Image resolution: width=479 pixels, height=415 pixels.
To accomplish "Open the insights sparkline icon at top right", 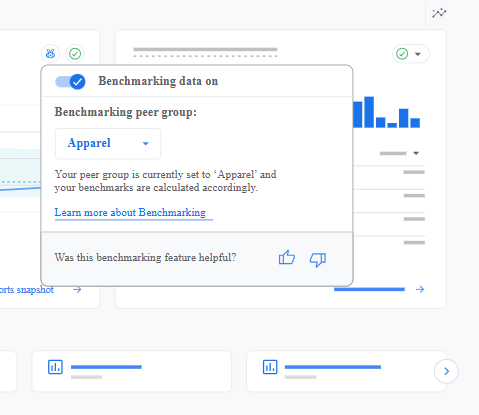I will pyautogui.click(x=439, y=13).
